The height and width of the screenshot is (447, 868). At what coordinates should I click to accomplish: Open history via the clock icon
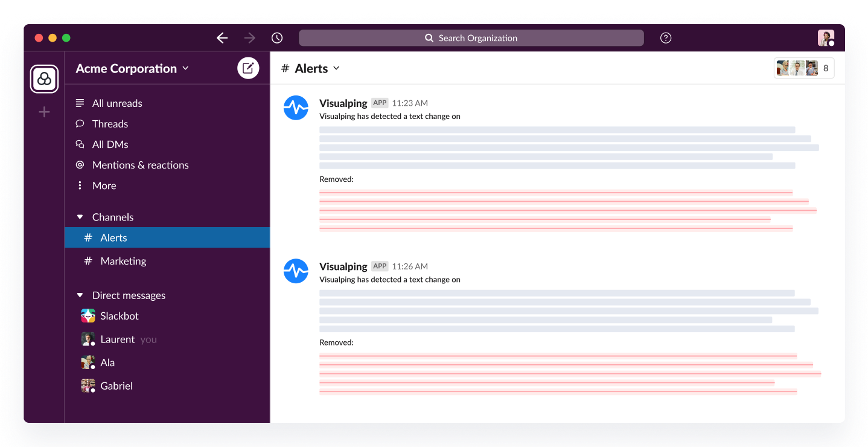(x=277, y=38)
